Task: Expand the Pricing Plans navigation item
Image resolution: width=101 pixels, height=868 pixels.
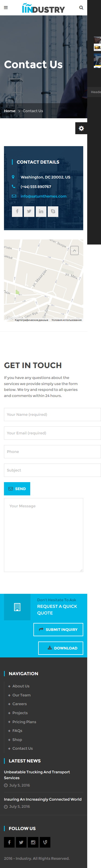Action: click(x=9, y=722)
